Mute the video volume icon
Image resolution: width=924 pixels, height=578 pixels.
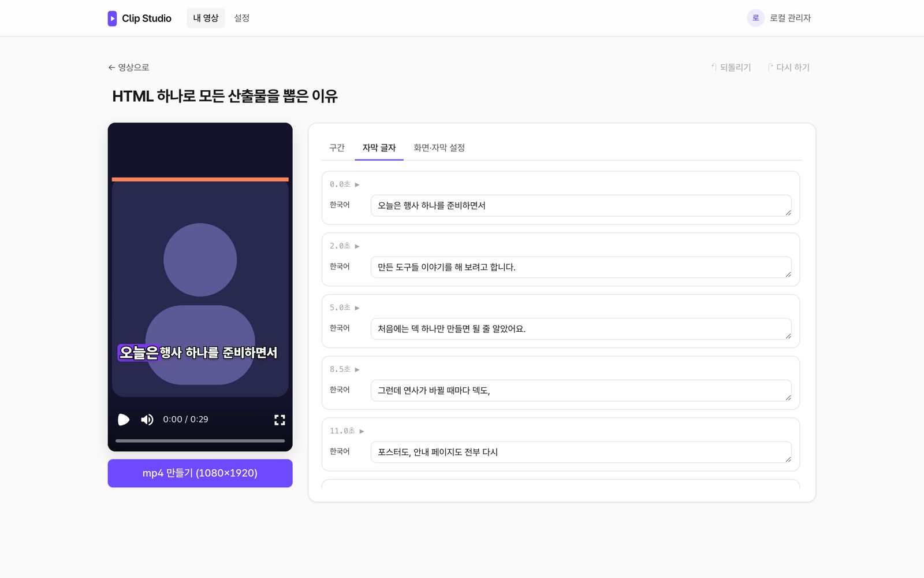point(147,420)
